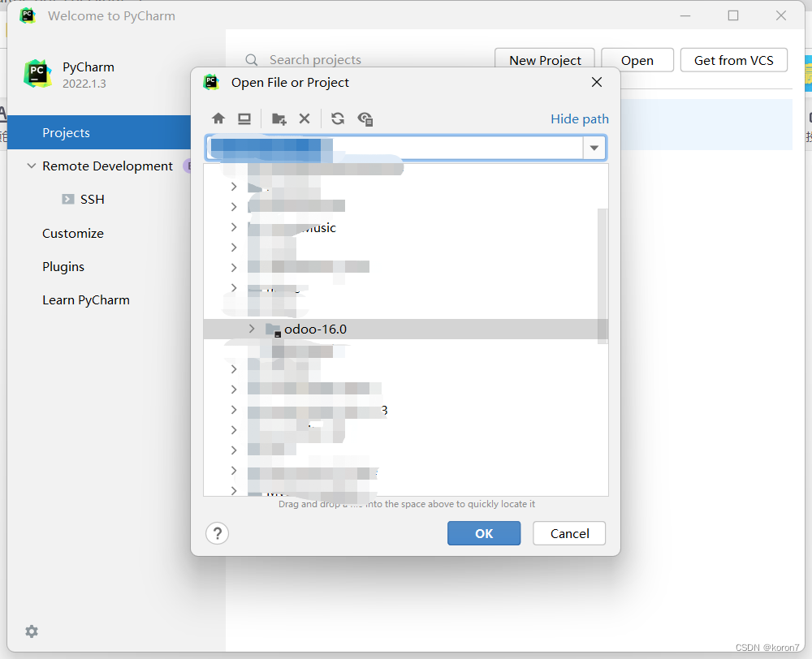
Task: Switch to Learn PyCharm
Action: [85, 299]
